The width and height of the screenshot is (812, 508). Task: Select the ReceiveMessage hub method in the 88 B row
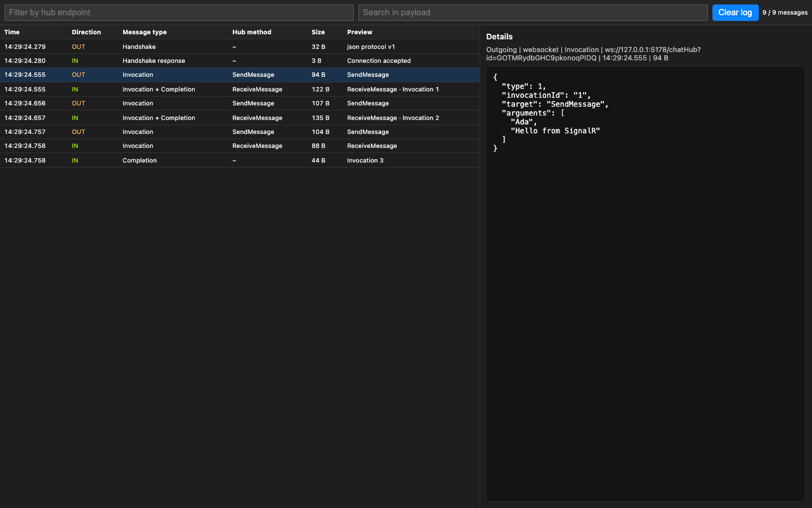coord(257,146)
